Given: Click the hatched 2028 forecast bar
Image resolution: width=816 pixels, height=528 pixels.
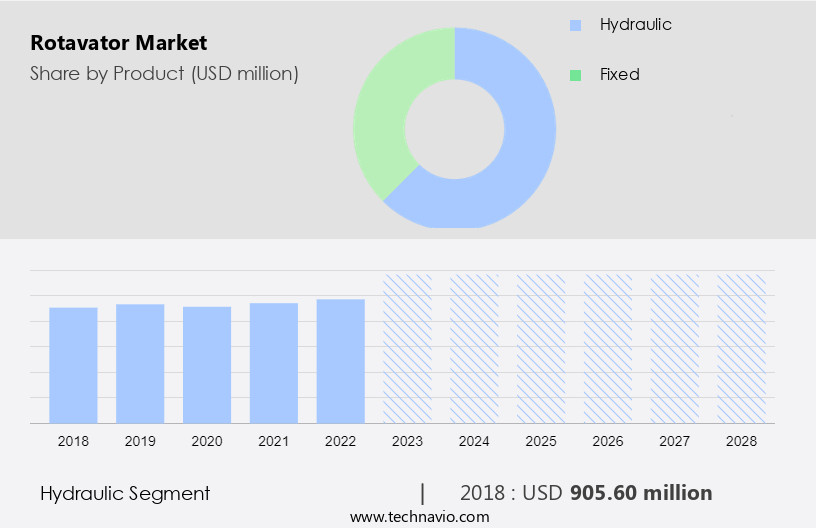Looking at the screenshot, I should click(x=741, y=348).
